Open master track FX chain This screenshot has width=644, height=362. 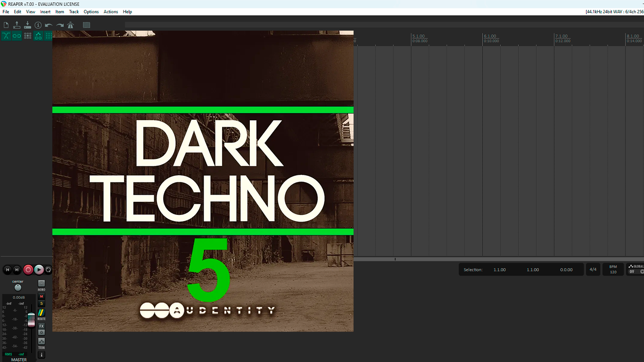pos(41,326)
